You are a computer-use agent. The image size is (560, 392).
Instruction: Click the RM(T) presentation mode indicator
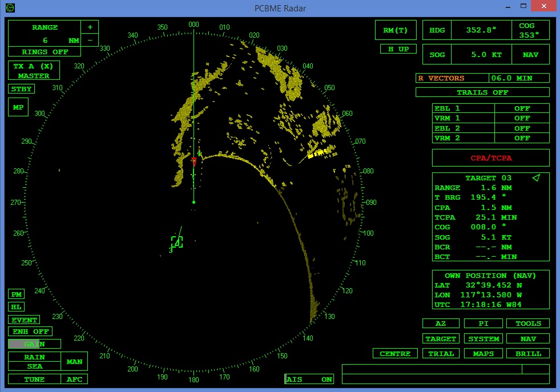click(x=396, y=30)
